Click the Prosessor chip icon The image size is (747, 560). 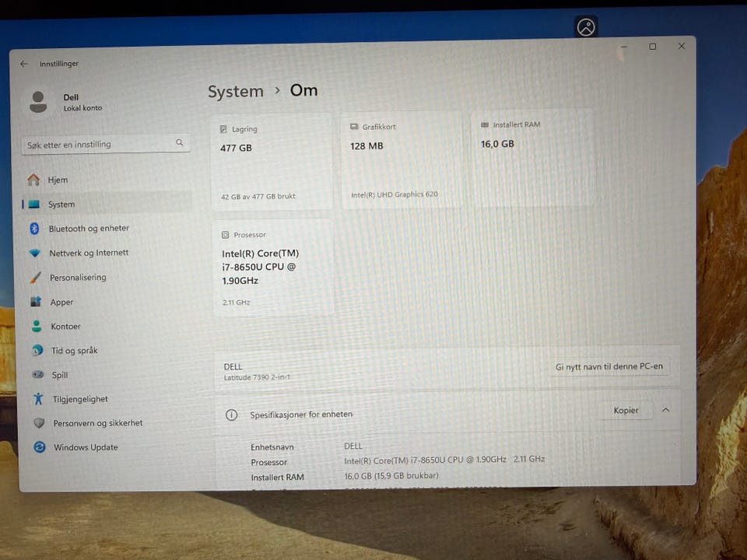click(226, 235)
